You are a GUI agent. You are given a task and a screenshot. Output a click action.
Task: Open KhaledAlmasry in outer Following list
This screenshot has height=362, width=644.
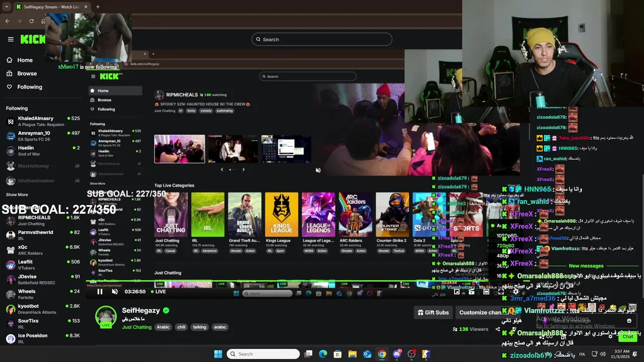[x=43, y=121]
